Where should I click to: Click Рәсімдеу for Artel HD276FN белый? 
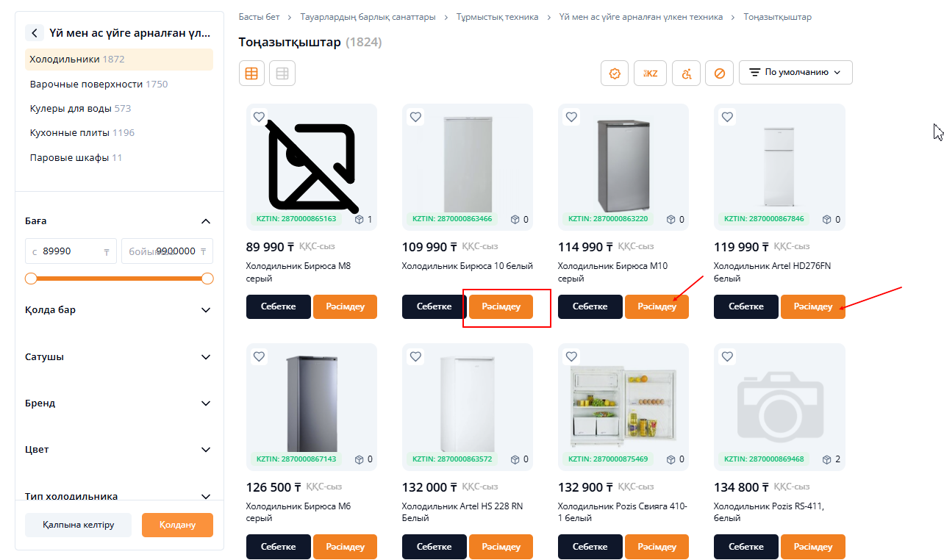pyautogui.click(x=812, y=306)
